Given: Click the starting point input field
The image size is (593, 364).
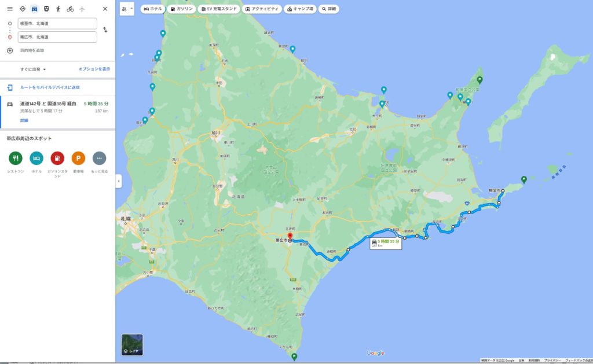Looking at the screenshot, I should (x=57, y=23).
